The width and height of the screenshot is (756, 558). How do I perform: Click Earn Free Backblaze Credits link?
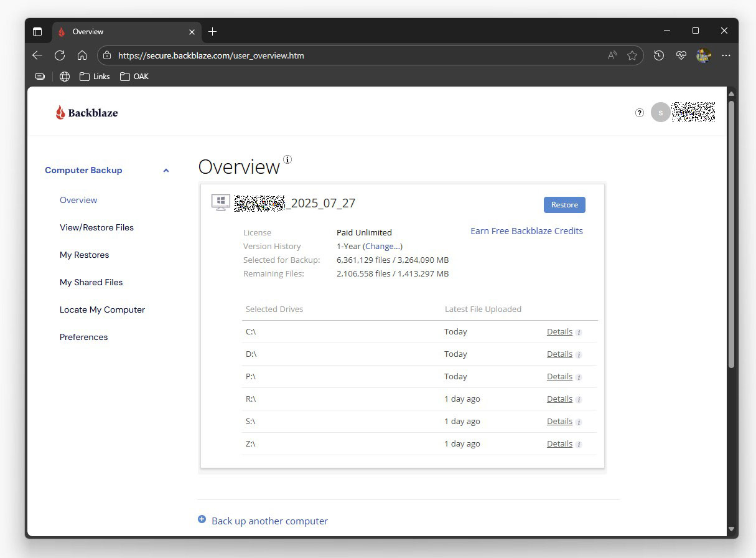coord(526,231)
